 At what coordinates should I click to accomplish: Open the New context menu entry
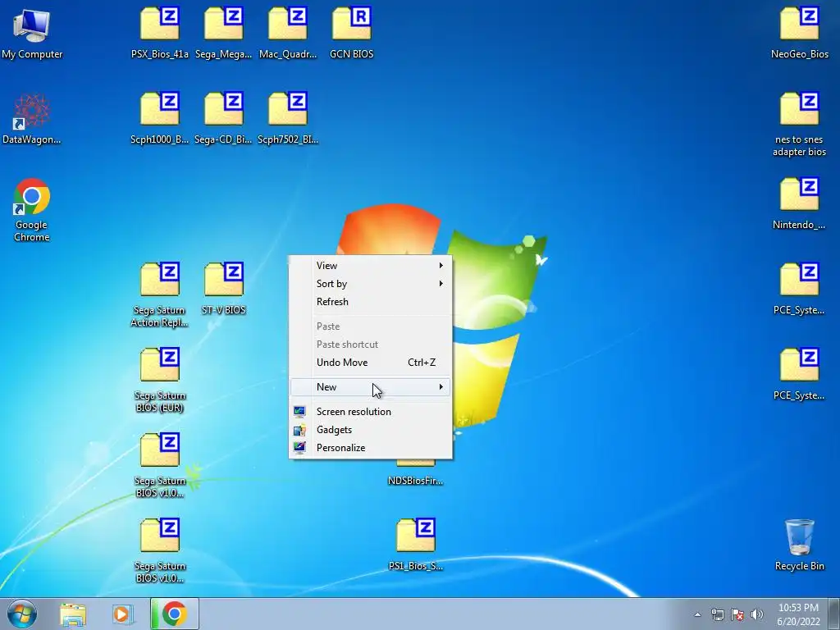pos(370,387)
